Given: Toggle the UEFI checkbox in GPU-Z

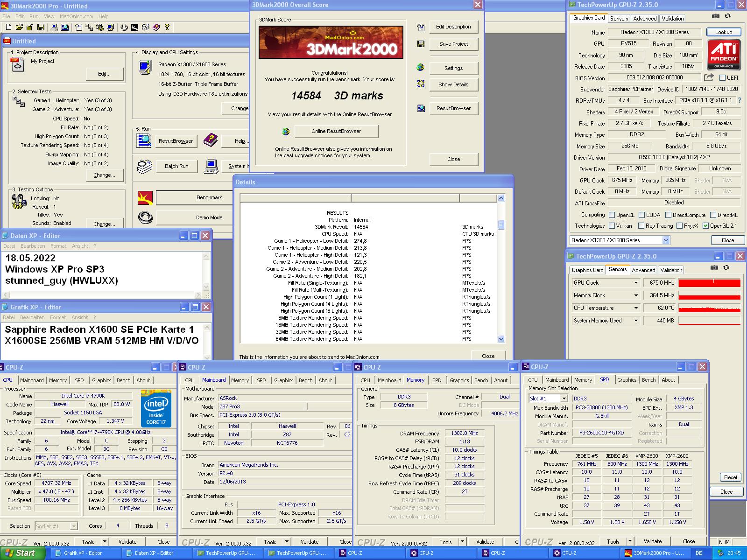Looking at the screenshot, I should pos(723,78).
